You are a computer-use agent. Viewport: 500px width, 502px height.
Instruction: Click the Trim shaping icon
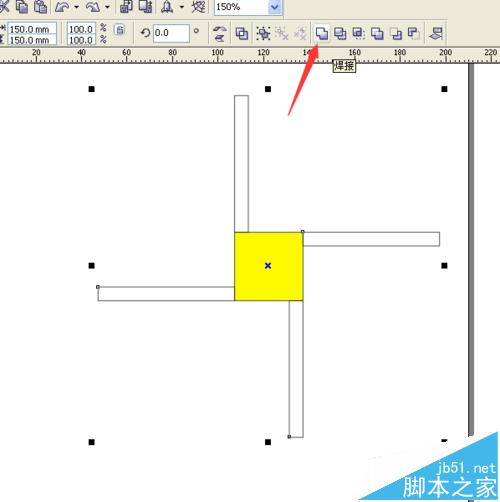click(x=340, y=33)
